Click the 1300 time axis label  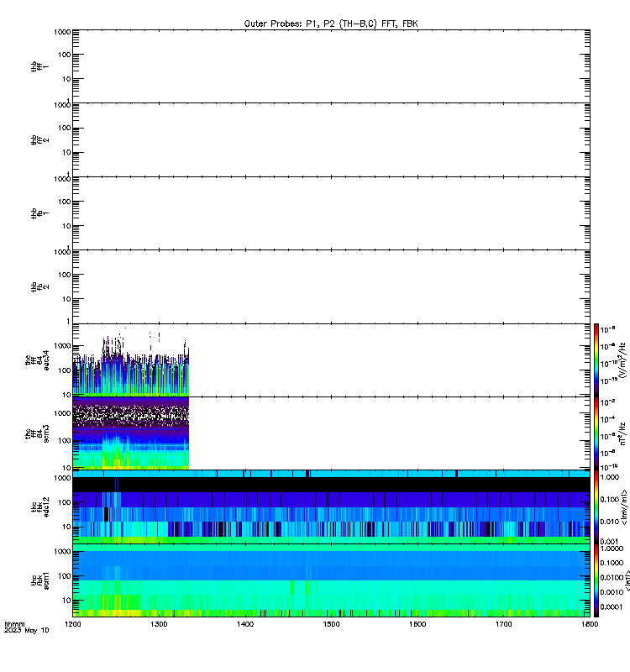pyautogui.click(x=159, y=624)
